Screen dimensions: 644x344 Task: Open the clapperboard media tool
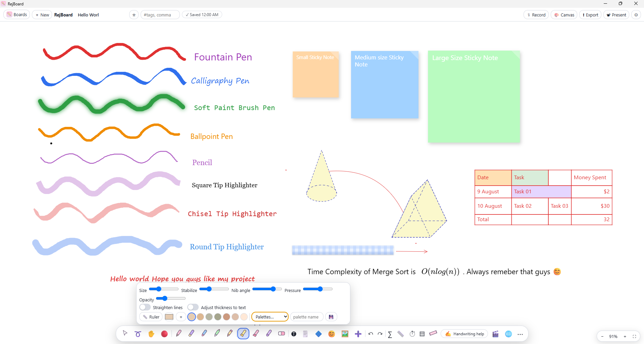[495, 334]
